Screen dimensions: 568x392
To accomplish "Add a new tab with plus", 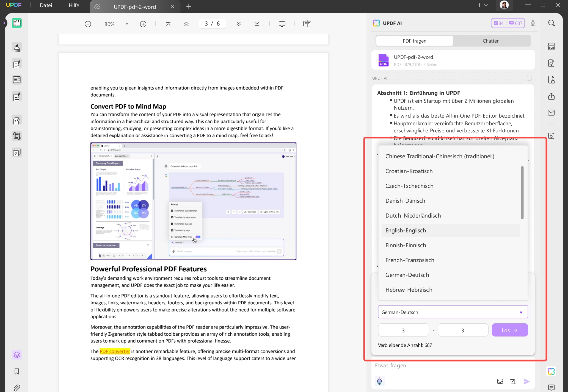I will click(189, 6).
